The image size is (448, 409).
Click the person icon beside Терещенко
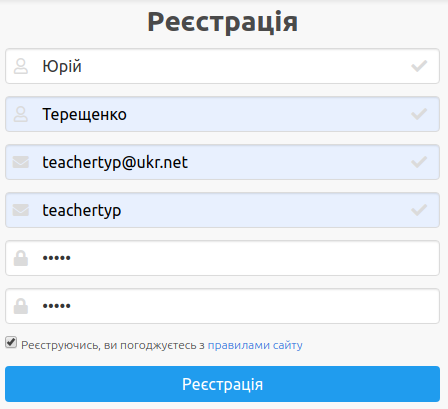(x=21, y=114)
